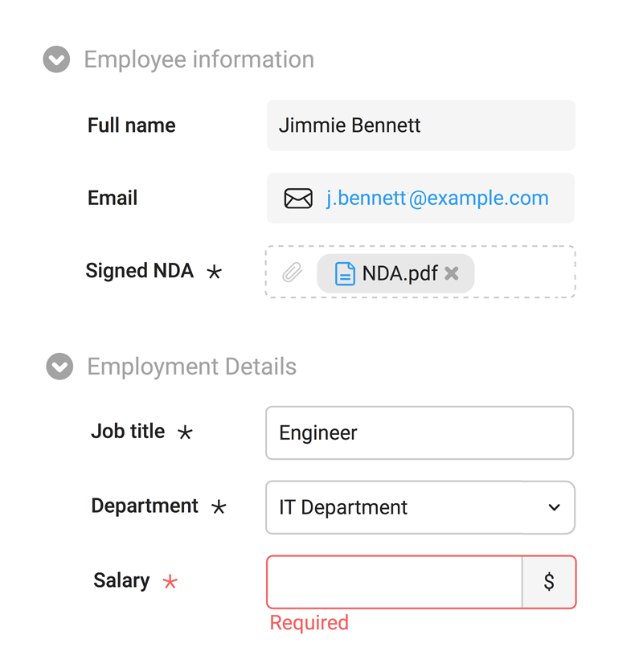
Task: Click the Department field label
Action: point(145,506)
